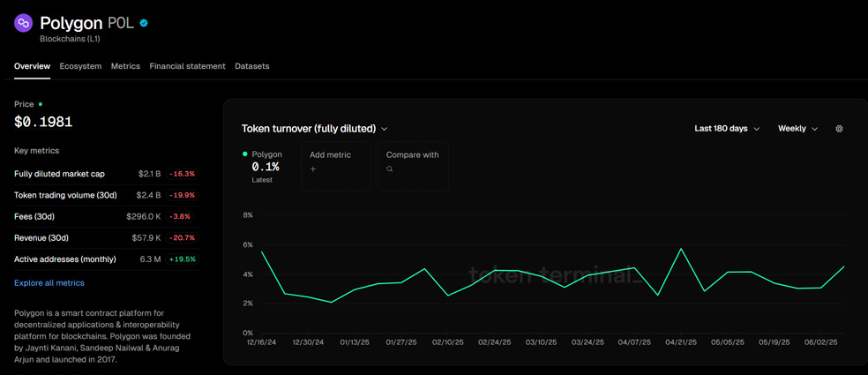Switch to the Overview tab

coord(32,66)
